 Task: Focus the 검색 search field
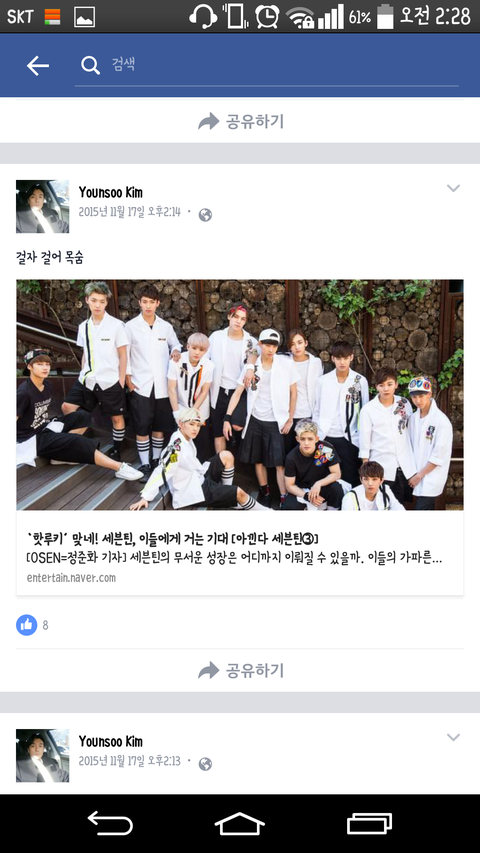pos(266,65)
